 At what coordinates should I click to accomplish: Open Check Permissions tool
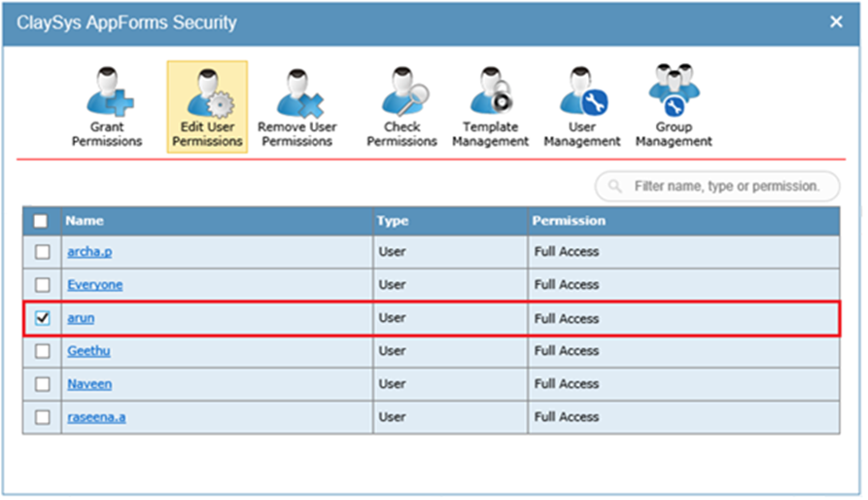click(401, 106)
